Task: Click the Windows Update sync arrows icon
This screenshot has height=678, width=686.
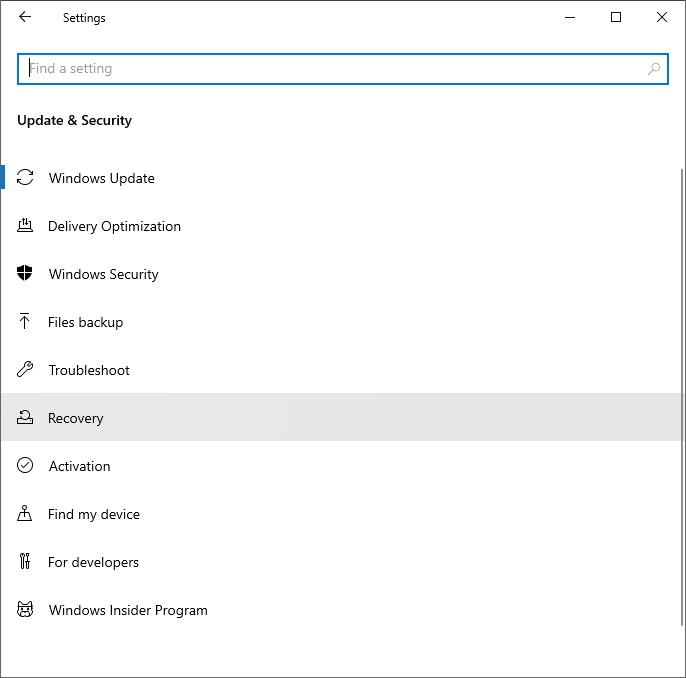Action: (x=25, y=178)
